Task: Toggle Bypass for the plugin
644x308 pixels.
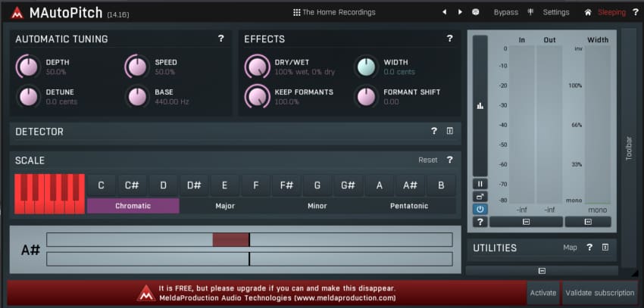Action: pos(505,12)
